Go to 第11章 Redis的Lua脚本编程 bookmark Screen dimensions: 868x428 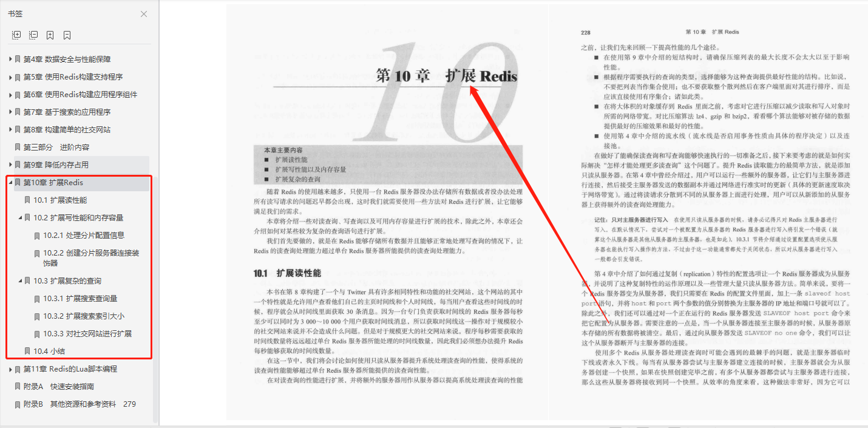coord(70,369)
